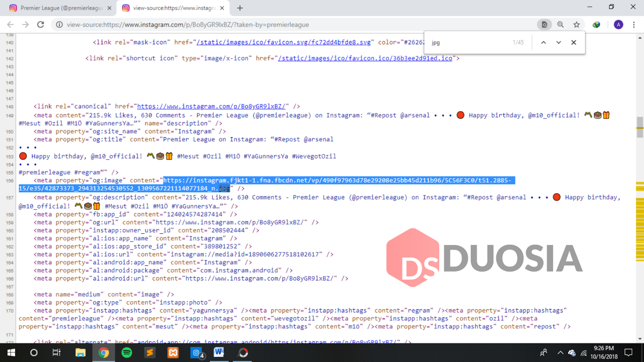Open the cloud sync tray icon
644x362 pixels.
(572, 353)
